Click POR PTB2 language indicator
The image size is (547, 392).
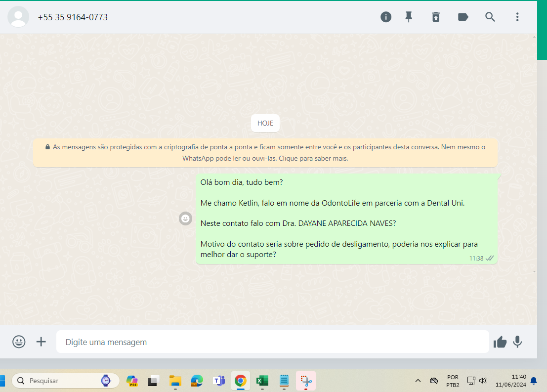[x=453, y=381]
